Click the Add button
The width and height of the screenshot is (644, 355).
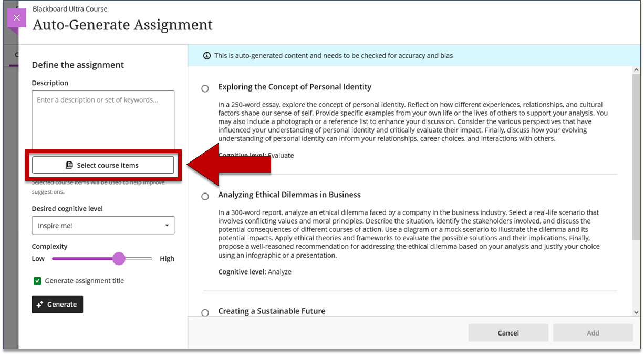(x=593, y=333)
